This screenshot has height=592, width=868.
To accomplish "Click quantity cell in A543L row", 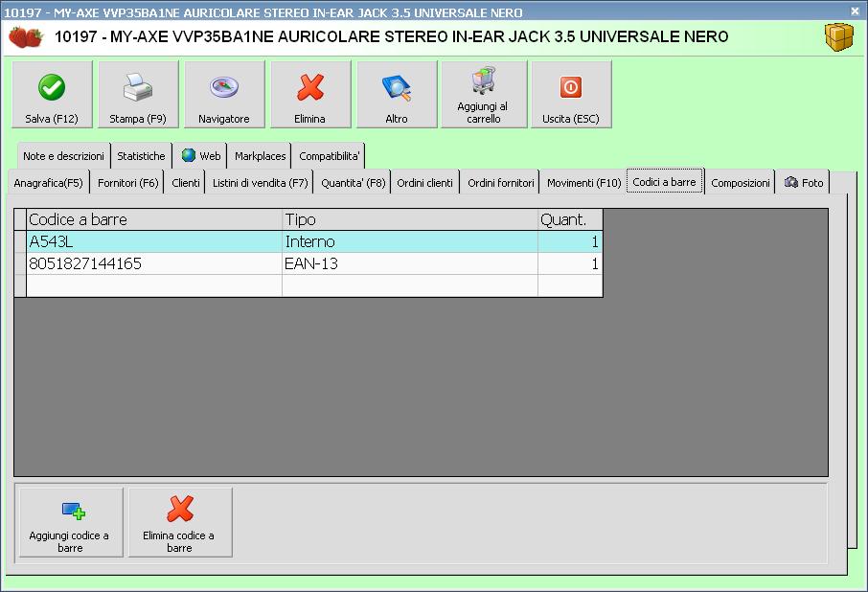I will pyautogui.click(x=570, y=241).
